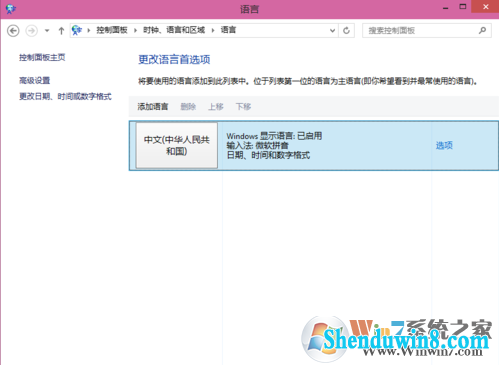Open 更改日期、时间或数字格式 link

tap(65, 97)
